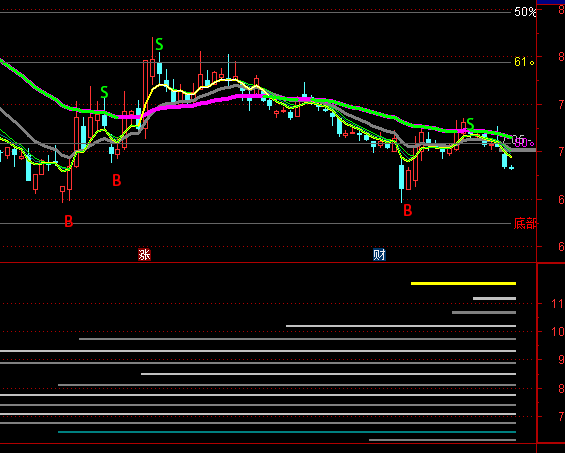Select the yellow bar in the lower distribution panel
Viewport: 565px width, 453px height.
pos(463,284)
